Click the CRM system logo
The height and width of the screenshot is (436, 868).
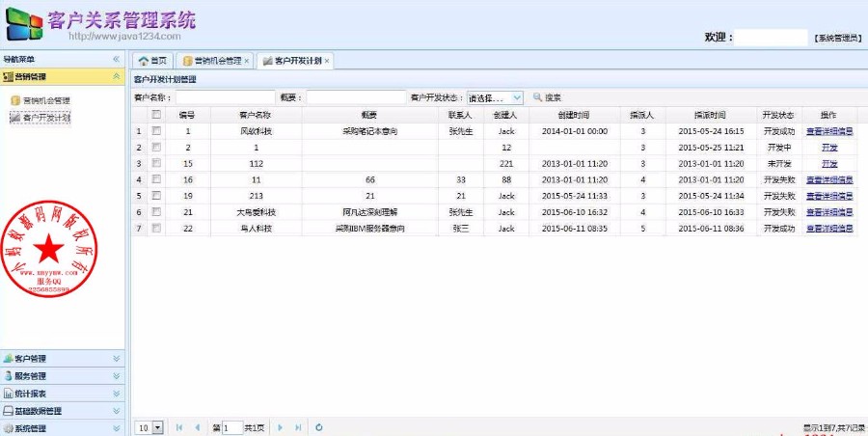tap(24, 23)
